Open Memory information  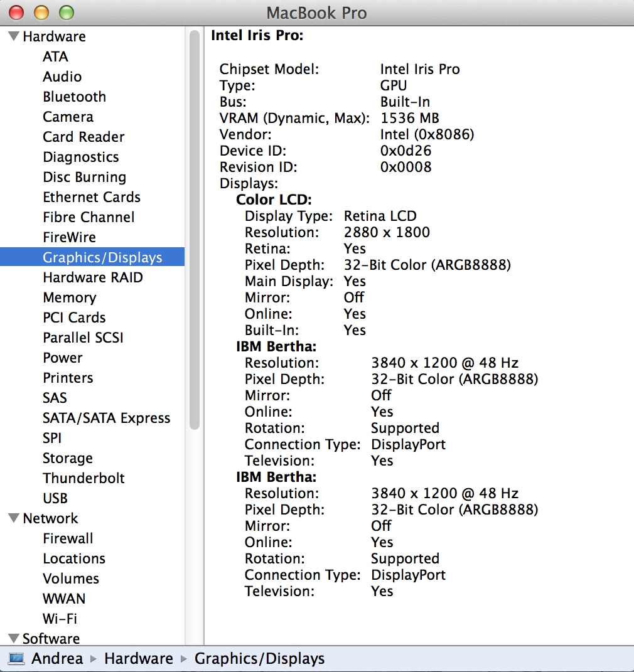pos(70,297)
